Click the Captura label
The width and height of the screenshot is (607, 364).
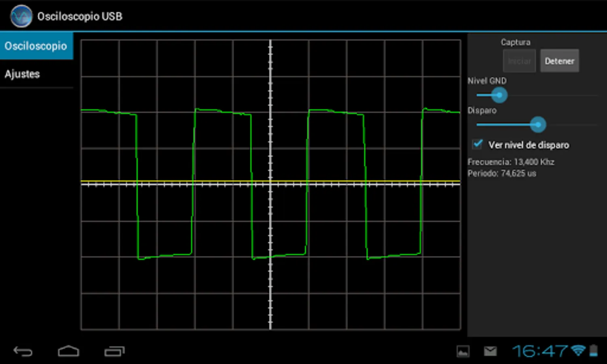point(516,42)
